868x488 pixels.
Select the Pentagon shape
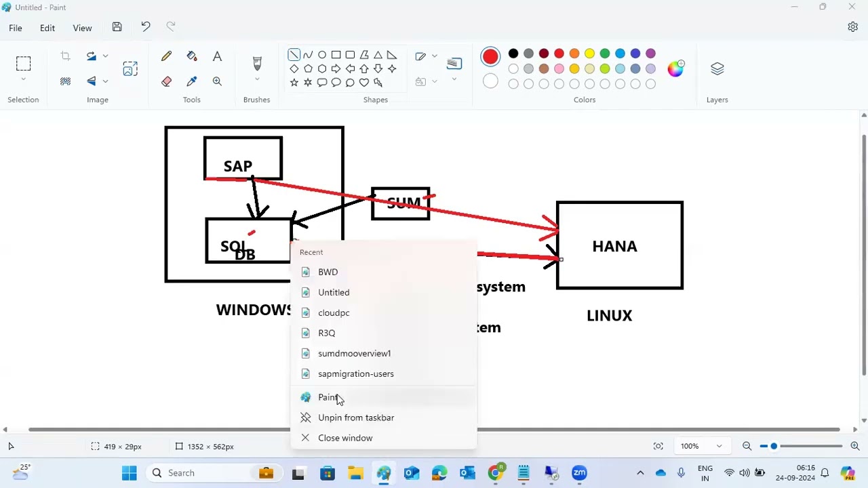[308, 68]
